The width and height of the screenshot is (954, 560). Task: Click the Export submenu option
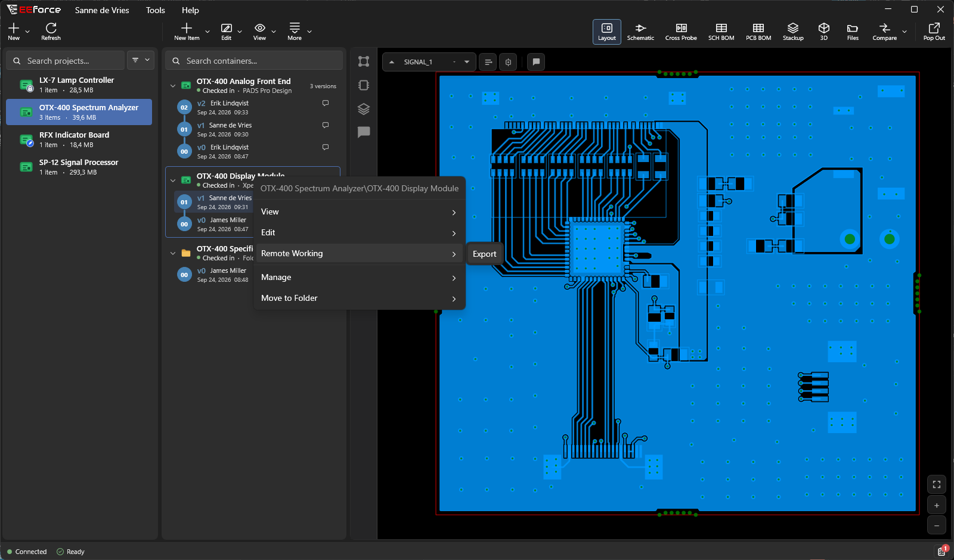point(485,254)
